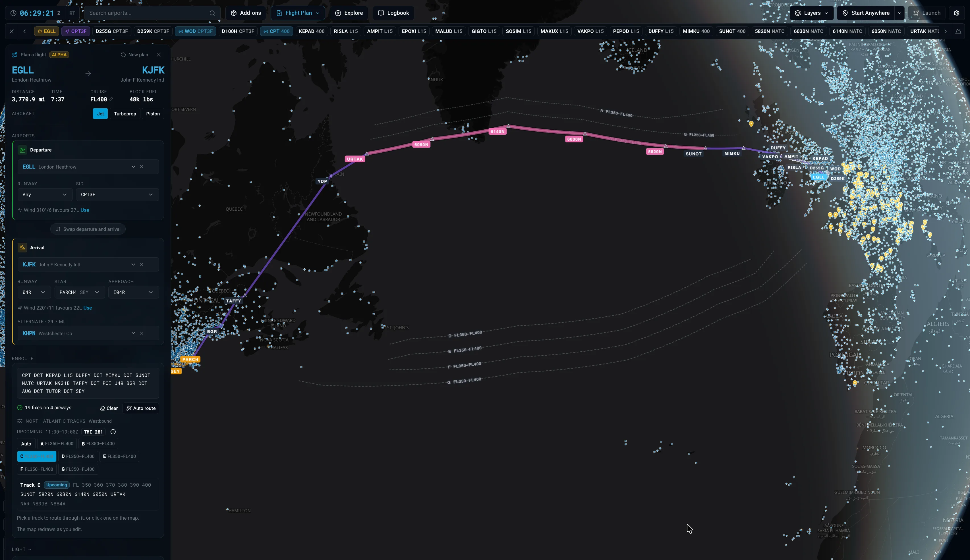Edit cruise altitude pencil icon
970x560 pixels.
111,99
